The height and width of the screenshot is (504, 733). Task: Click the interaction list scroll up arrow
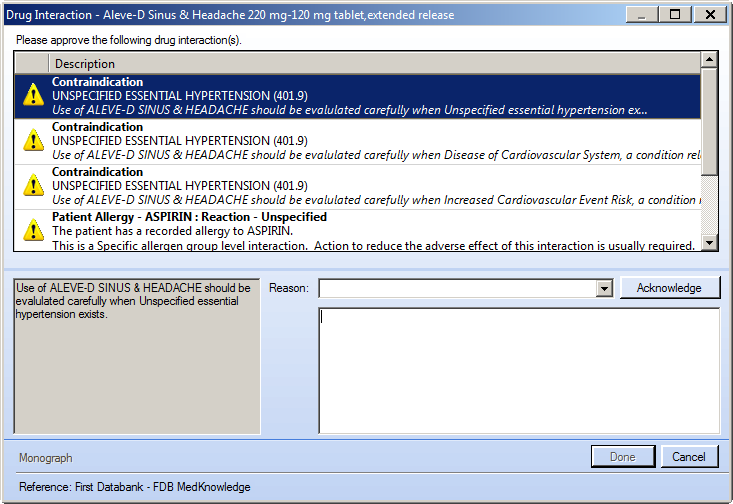[x=709, y=59]
